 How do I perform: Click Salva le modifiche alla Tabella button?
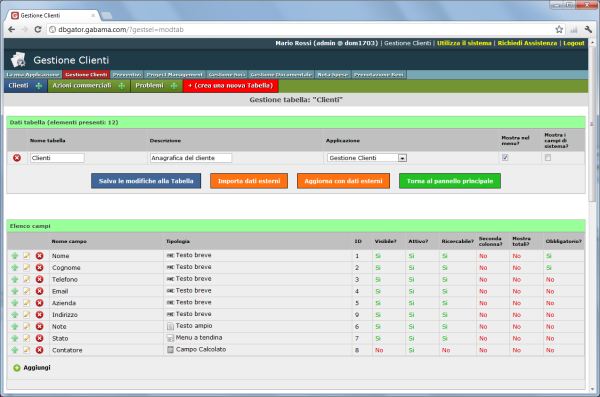(x=146, y=181)
